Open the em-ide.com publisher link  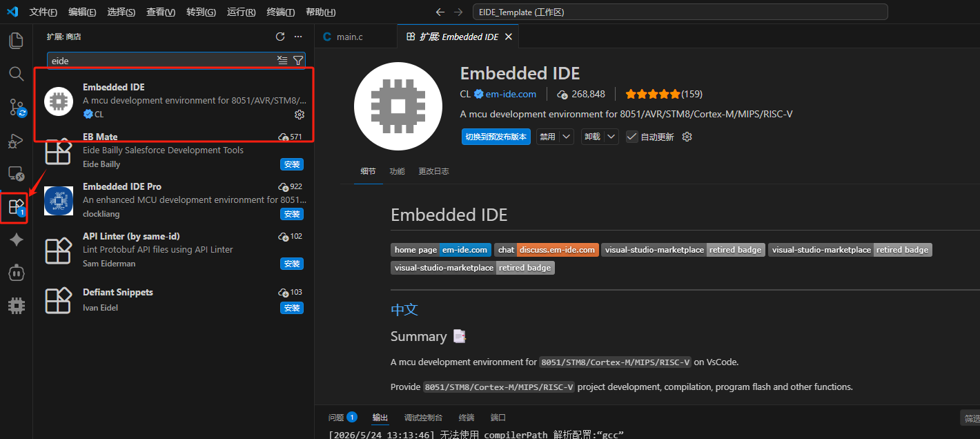point(511,94)
